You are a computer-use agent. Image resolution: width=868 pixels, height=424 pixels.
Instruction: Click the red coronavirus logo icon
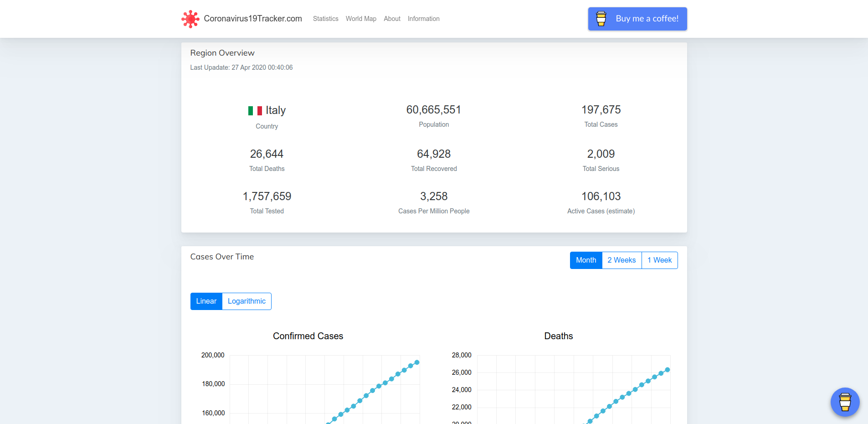(190, 19)
